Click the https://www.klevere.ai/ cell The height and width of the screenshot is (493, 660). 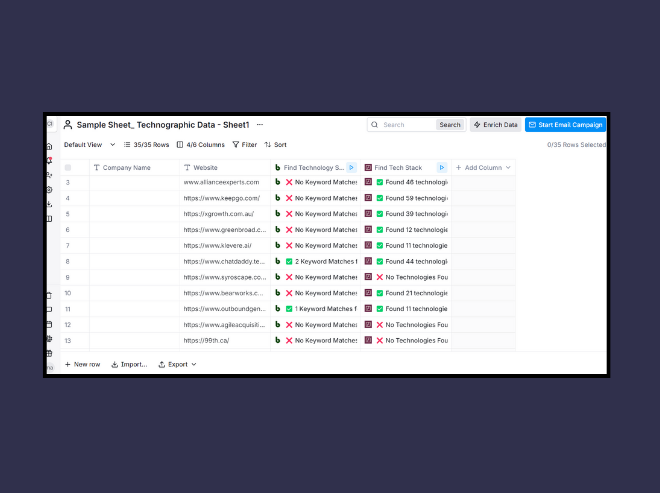(x=225, y=245)
